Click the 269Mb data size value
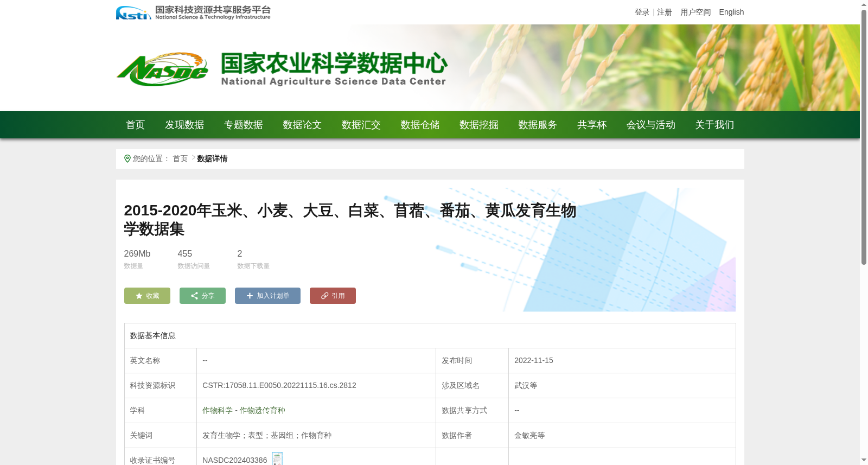 tap(137, 253)
